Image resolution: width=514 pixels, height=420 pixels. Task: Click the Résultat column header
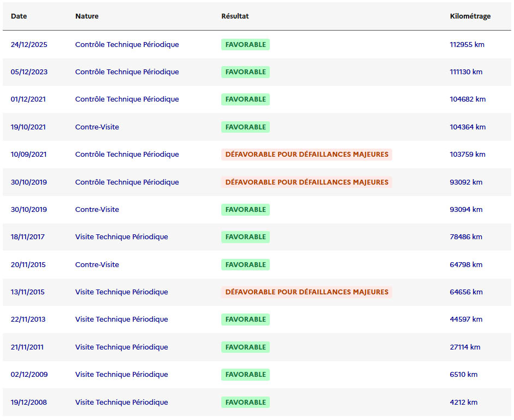[x=235, y=16]
